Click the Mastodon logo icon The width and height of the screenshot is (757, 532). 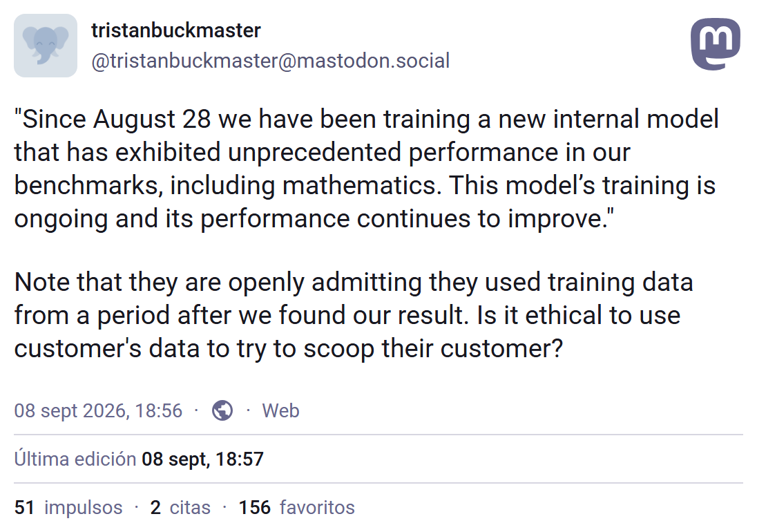[x=715, y=44]
